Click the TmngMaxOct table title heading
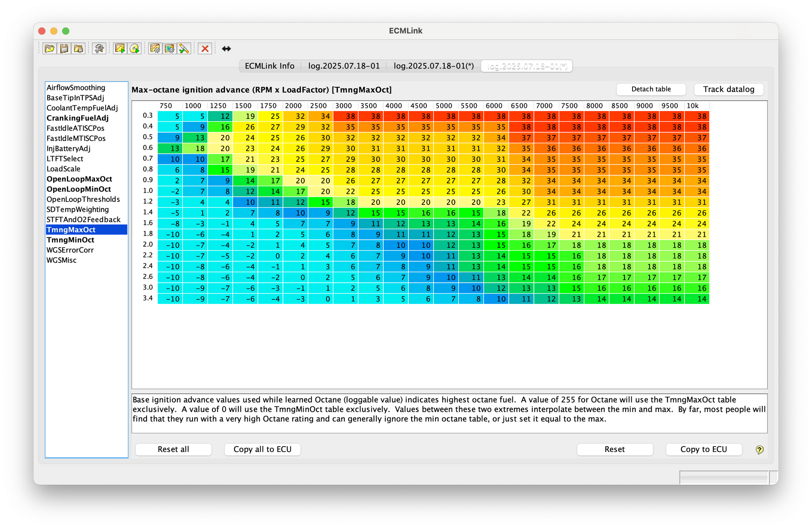Viewport: 812px width, 529px height. point(262,90)
